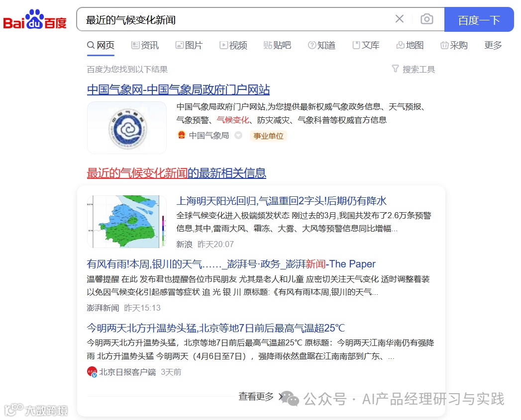
Task: Click 查看更多 to see more news
Action: (x=261, y=397)
